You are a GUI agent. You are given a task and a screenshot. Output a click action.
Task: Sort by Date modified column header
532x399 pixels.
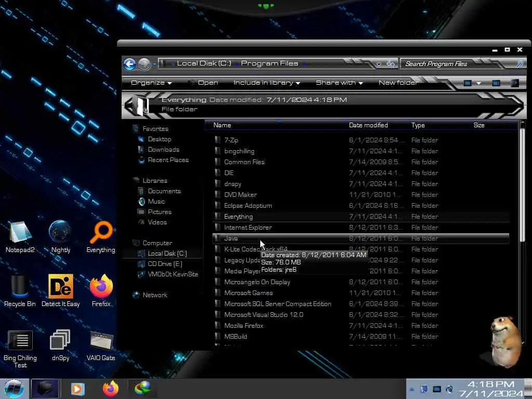[368, 125]
